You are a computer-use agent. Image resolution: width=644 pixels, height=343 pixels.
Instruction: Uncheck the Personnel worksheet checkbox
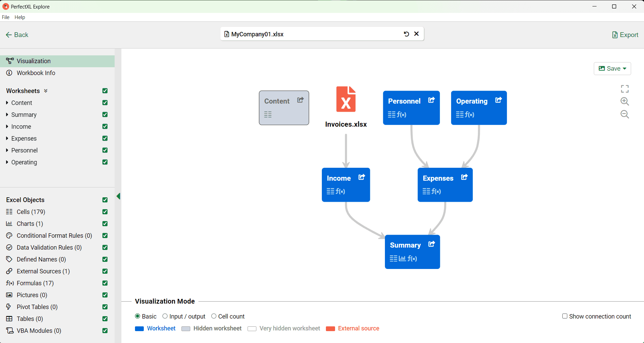[104, 150]
